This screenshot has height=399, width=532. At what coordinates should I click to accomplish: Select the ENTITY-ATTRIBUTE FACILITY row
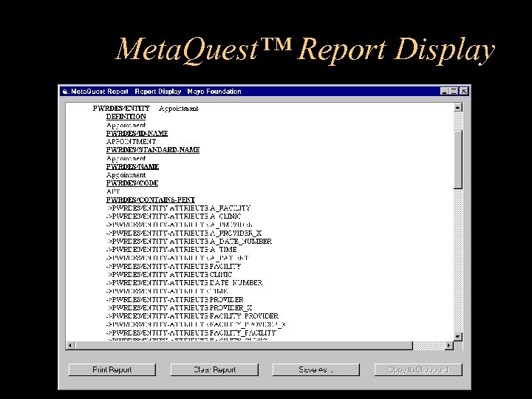(174, 266)
